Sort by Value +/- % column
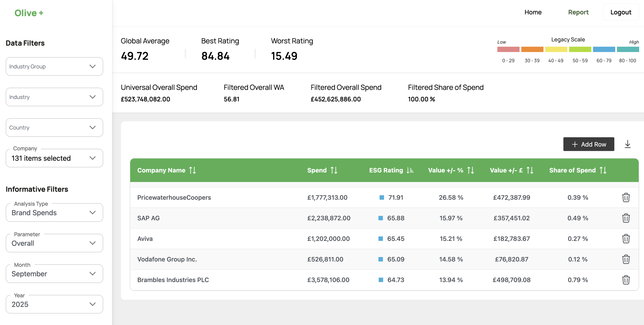The height and width of the screenshot is (325, 644). (x=470, y=170)
